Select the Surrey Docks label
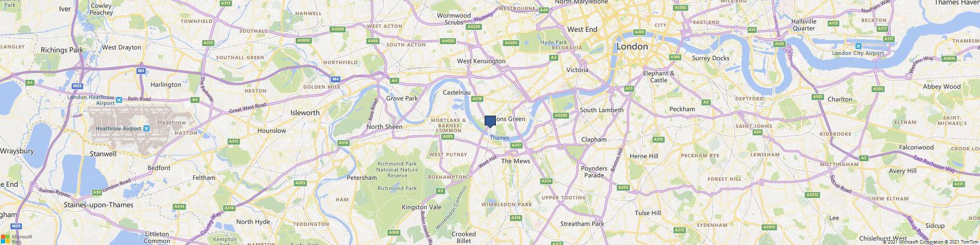Image resolution: width=980 pixels, height=245 pixels. coord(710,58)
